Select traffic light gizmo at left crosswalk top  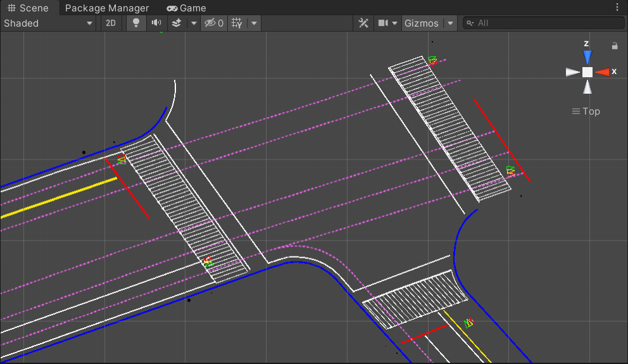122,160
